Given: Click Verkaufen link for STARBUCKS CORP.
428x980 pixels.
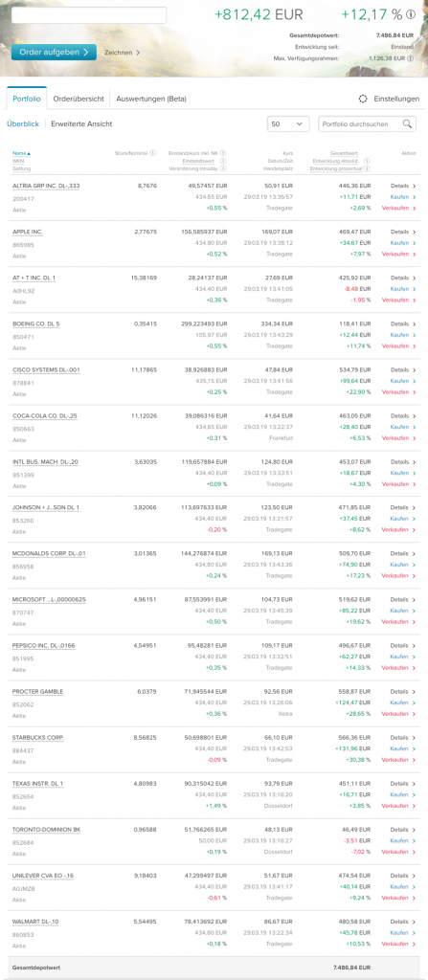Looking at the screenshot, I should pos(398,760).
